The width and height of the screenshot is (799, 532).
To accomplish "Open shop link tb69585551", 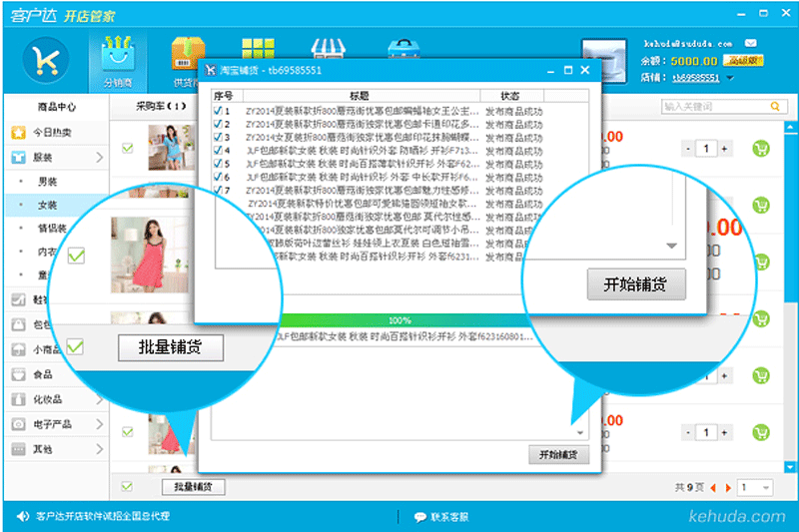I will [x=696, y=78].
